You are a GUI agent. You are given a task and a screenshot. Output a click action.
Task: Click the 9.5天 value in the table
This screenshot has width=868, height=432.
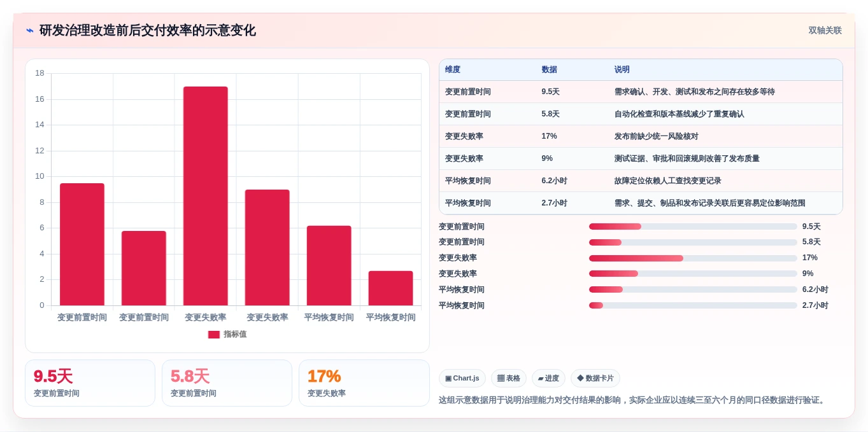click(x=551, y=92)
